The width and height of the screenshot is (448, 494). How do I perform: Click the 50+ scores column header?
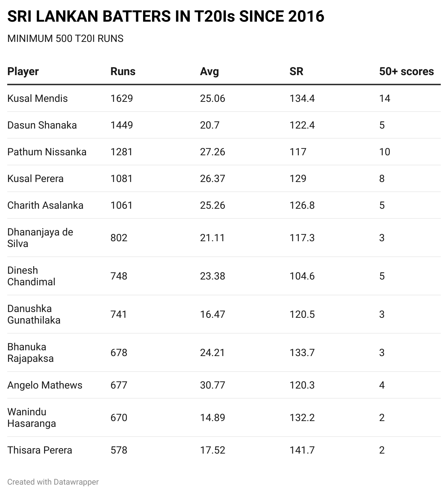pyautogui.click(x=406, y=71)
